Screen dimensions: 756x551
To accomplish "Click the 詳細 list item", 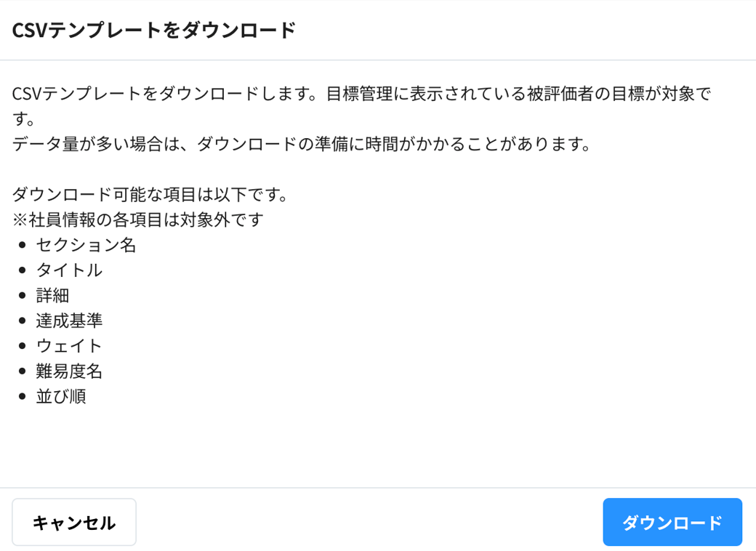I will click(52, 296).
